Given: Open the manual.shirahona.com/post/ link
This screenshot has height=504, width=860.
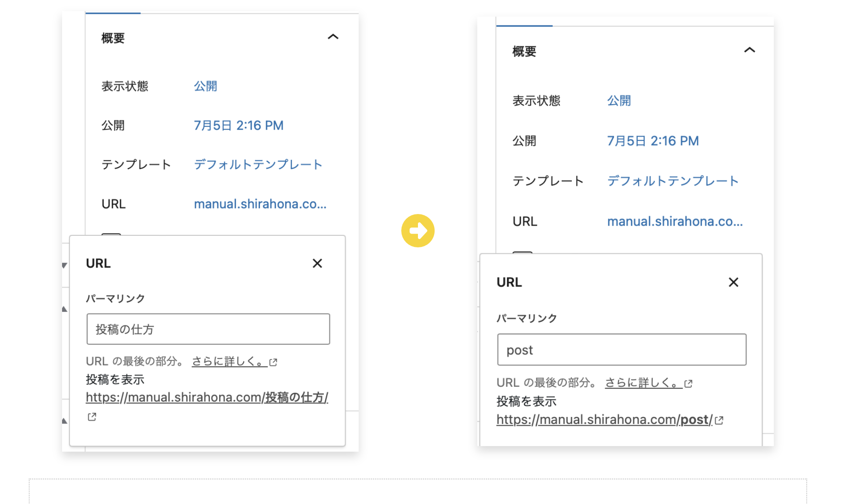Looking at the screenshot, I should click(x=604, y=420).
